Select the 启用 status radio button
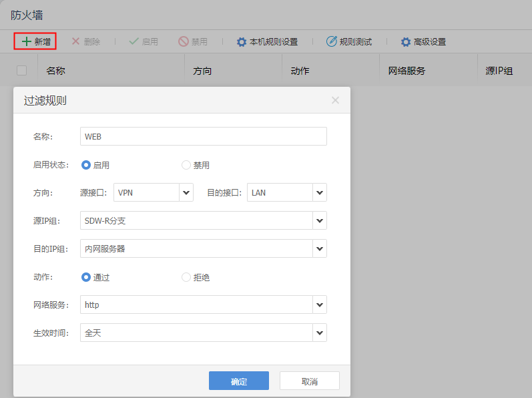 pyautogui.click(x=86, y=164)
